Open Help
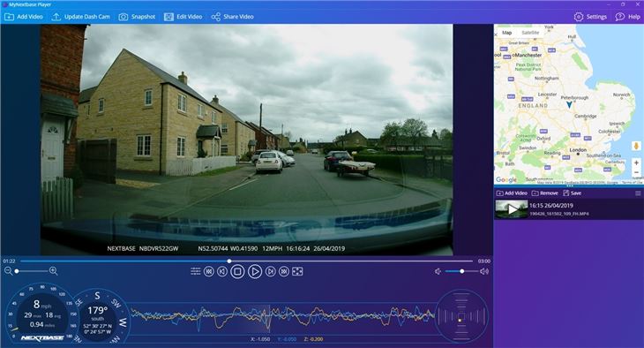This screenshot has height=348, width=644. pyautogui.click(x=627, y=17)
